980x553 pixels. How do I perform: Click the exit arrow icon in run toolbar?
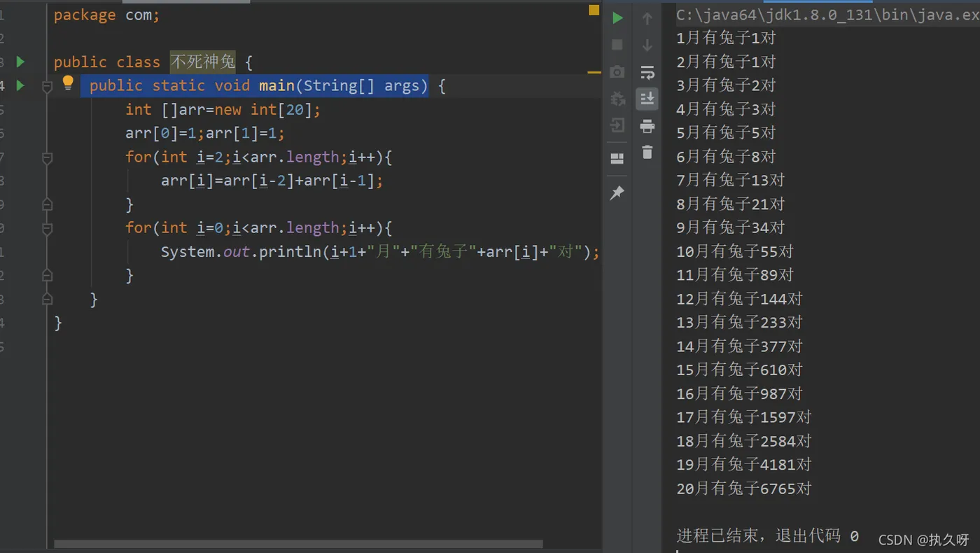617,125
